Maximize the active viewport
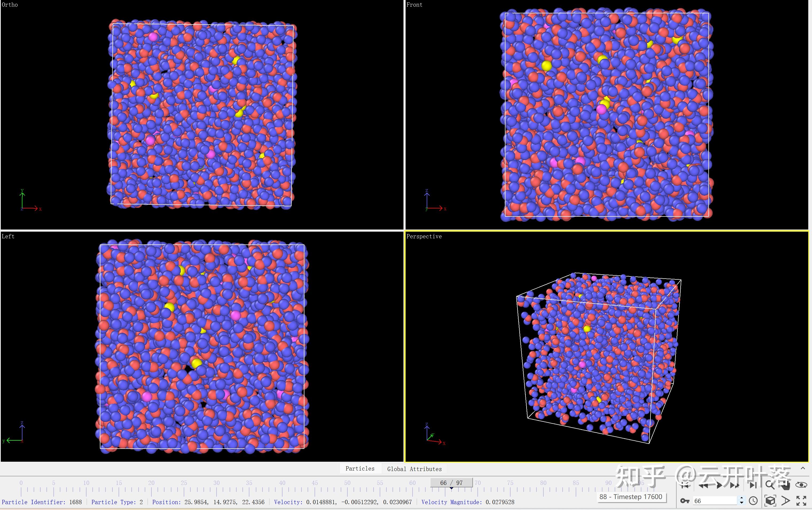The image size is (812, 510). [801, 501]
